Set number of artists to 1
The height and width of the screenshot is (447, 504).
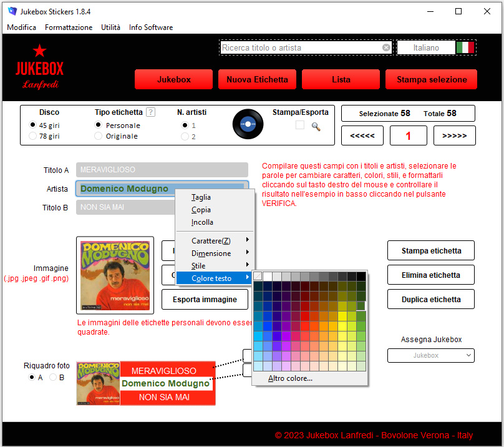point(185,125)
